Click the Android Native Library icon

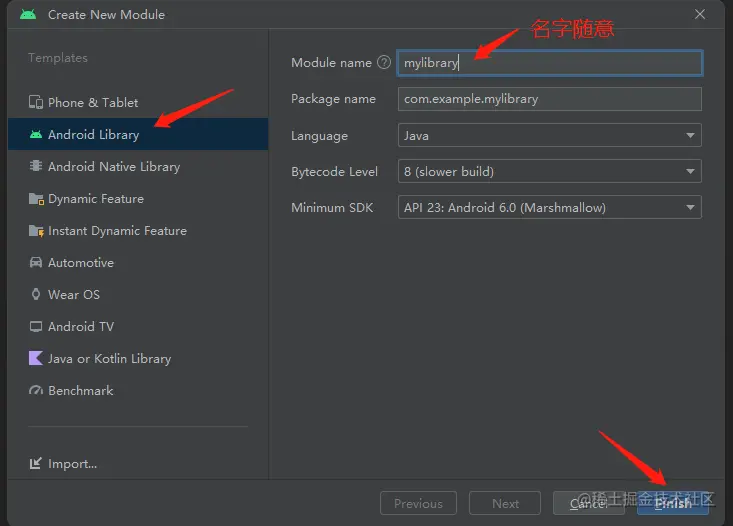coord(36,166)
